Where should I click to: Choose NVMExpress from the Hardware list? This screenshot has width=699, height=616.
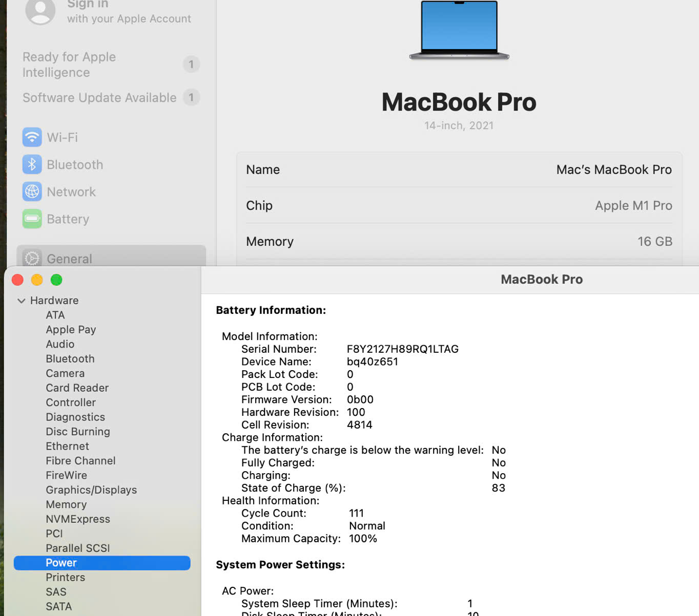(x=78, y=519)
